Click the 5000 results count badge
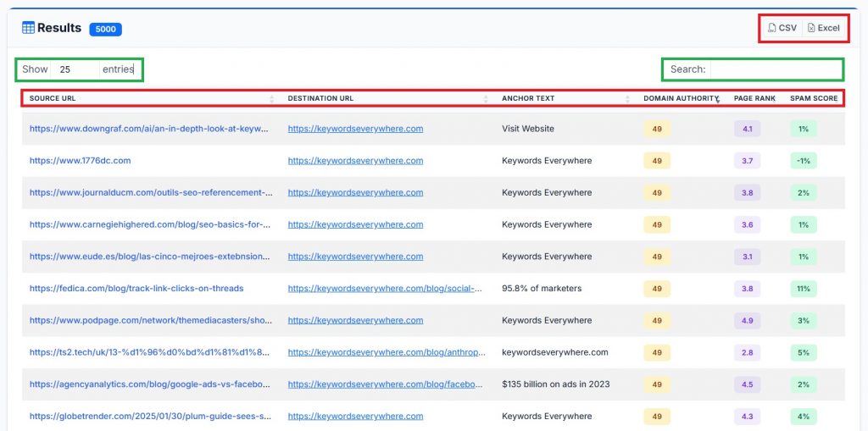Viewport: 868px width, 431px height. pos(105,29)
